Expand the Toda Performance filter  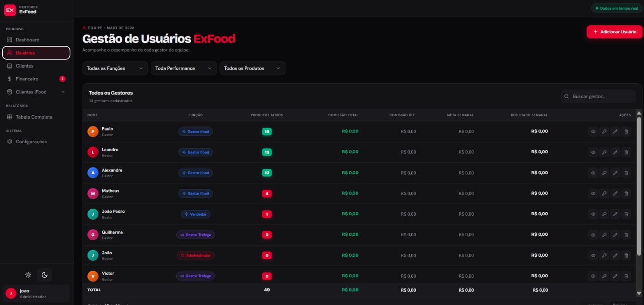point(184,68)
